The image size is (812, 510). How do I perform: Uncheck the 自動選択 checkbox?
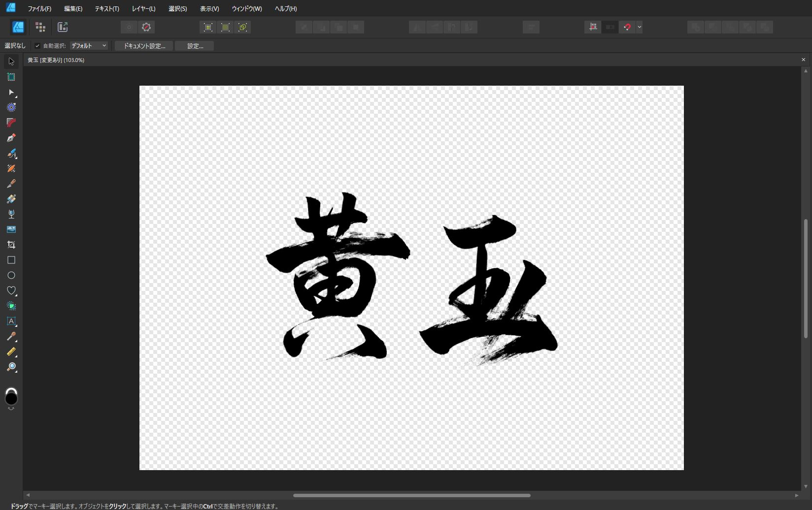click(x=37, y=46)
